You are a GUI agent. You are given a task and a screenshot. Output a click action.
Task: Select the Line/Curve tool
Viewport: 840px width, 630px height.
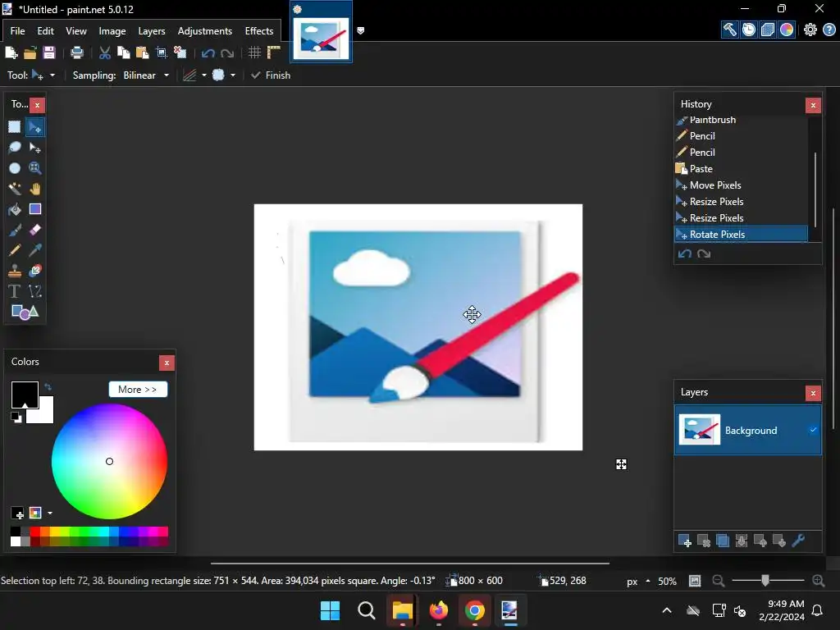[34, 291]
